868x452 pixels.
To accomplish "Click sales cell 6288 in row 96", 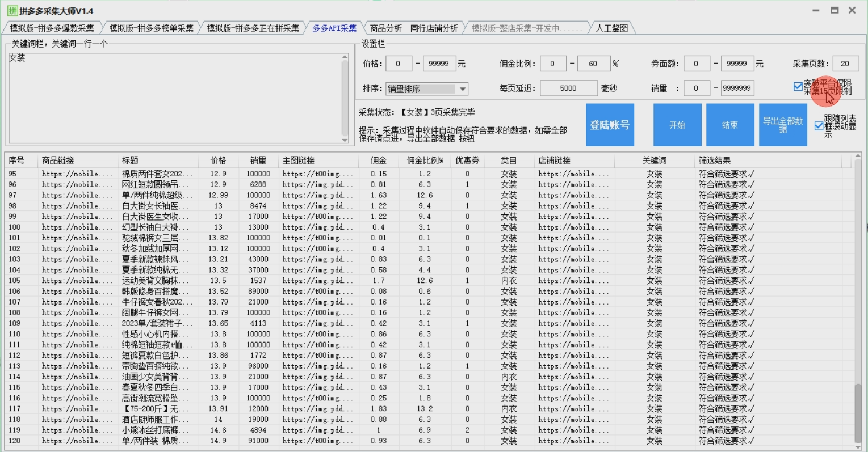I will coord(258,184).
